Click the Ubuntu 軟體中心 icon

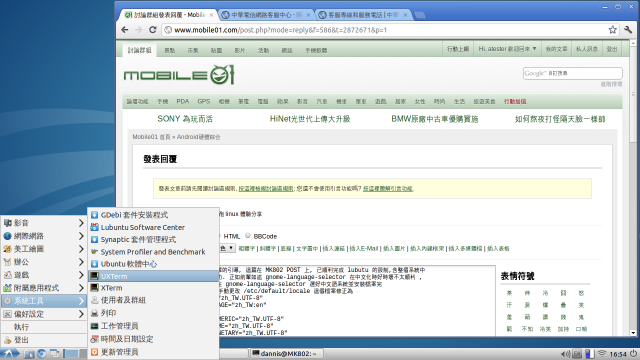coord(94,264)
